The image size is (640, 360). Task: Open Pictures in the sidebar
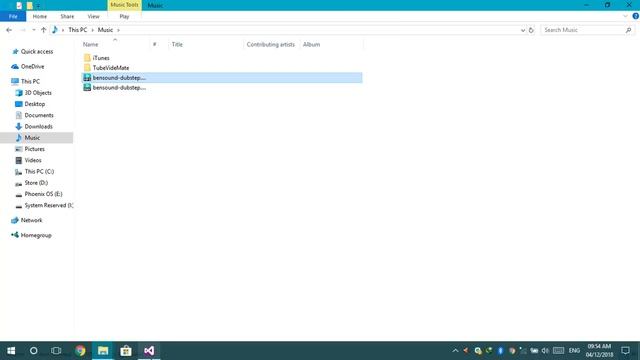[35, 149]
